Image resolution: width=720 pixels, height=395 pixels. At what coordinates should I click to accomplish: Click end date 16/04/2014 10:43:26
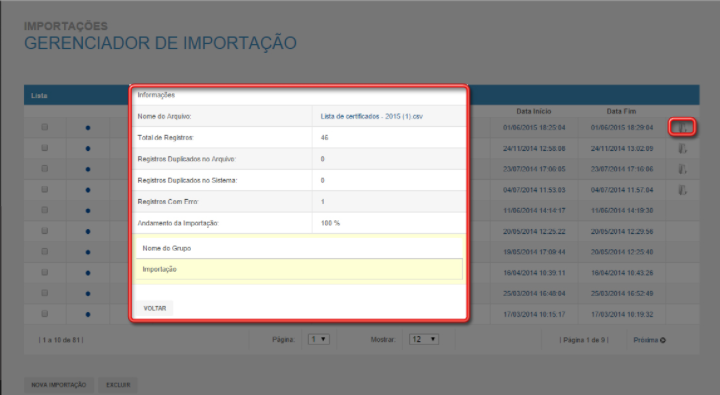622,273
